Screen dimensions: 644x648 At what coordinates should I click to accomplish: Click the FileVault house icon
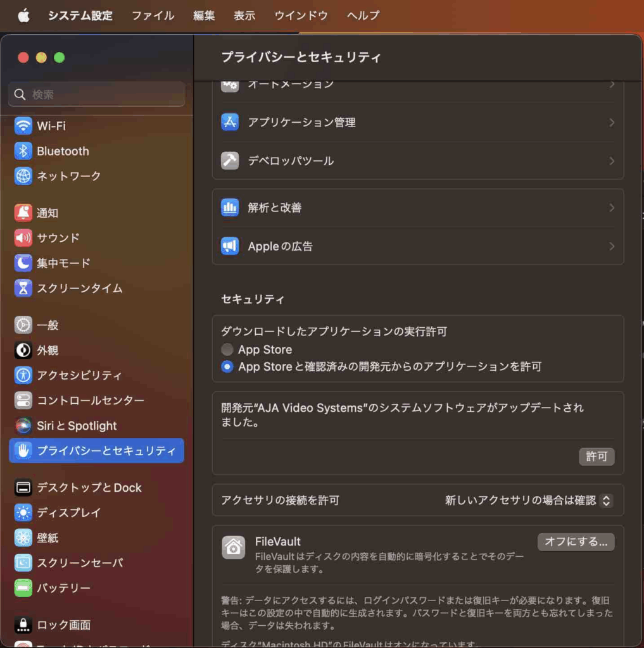point(233,547)
